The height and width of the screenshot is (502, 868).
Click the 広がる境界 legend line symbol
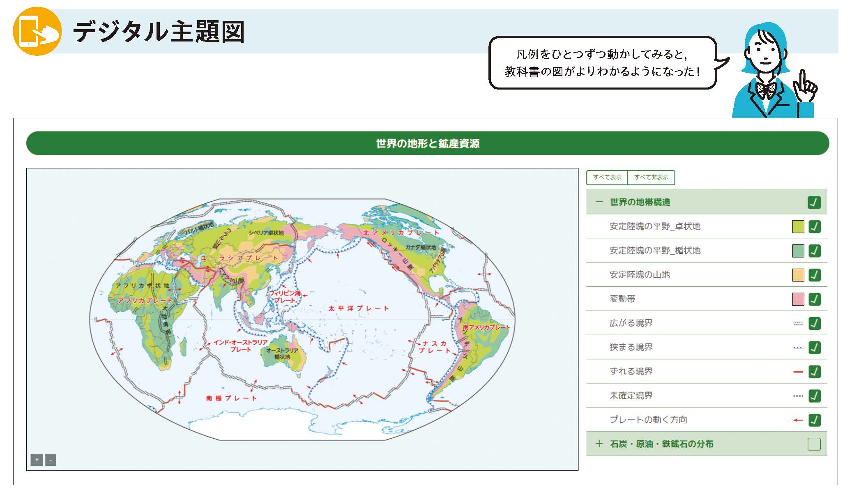(798, 324)
